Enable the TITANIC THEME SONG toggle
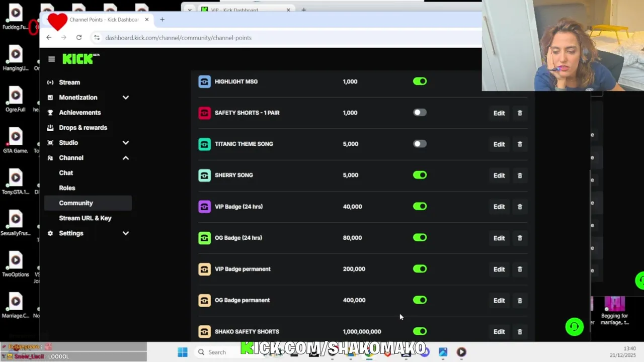644x362 pixels. tap(420, 144)
